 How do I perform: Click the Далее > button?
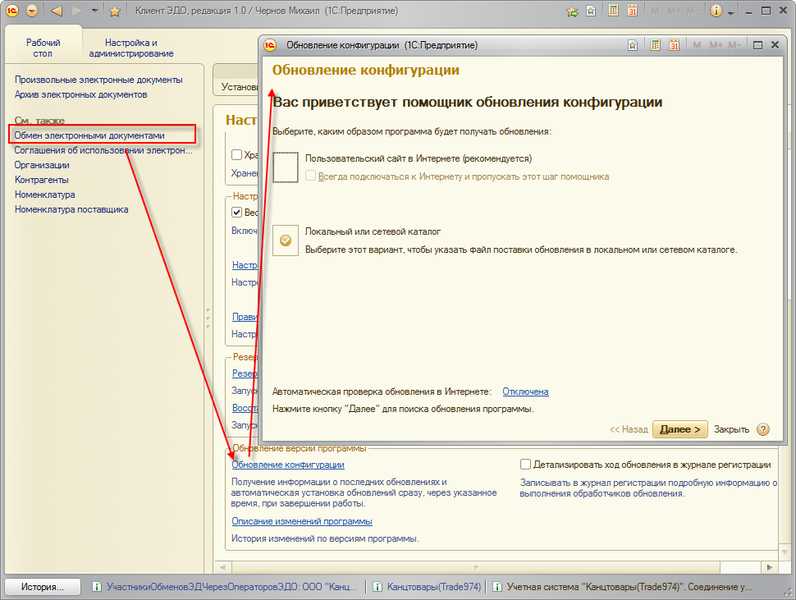click(680, 429)
